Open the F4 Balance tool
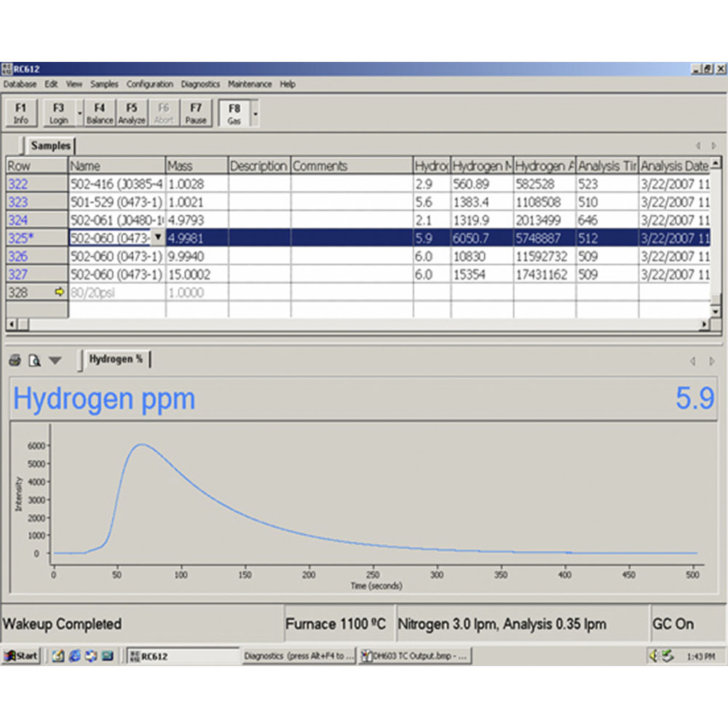Viewport: 728px width, 728px height. pyautogui.click(x=99, y=114)
